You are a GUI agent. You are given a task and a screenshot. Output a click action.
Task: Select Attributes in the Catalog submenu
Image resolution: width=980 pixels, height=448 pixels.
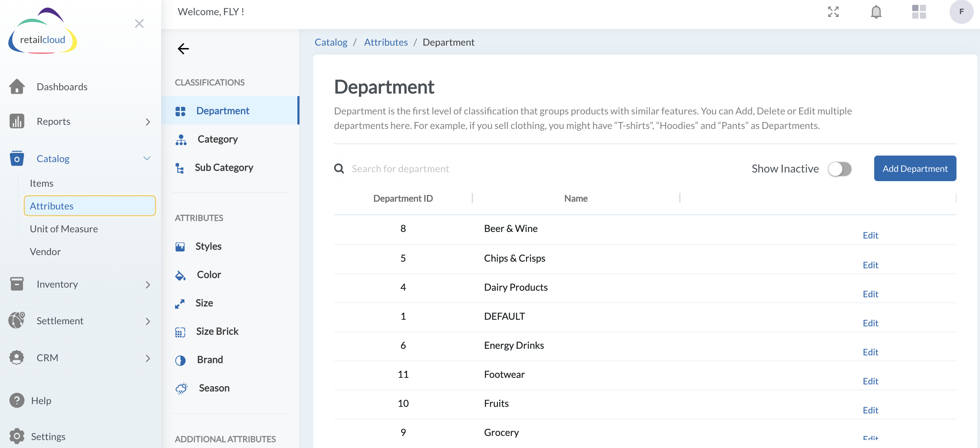[90, 206]
